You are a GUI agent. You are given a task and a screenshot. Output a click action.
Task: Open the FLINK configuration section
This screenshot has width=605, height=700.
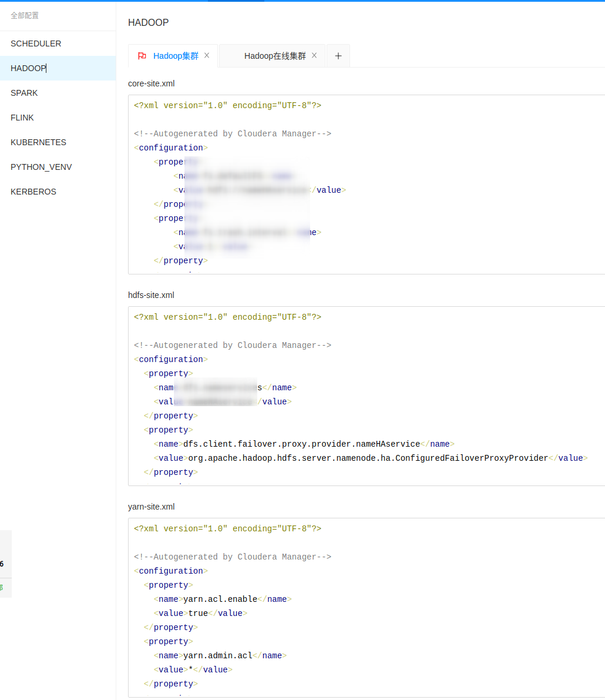point(22,118)
